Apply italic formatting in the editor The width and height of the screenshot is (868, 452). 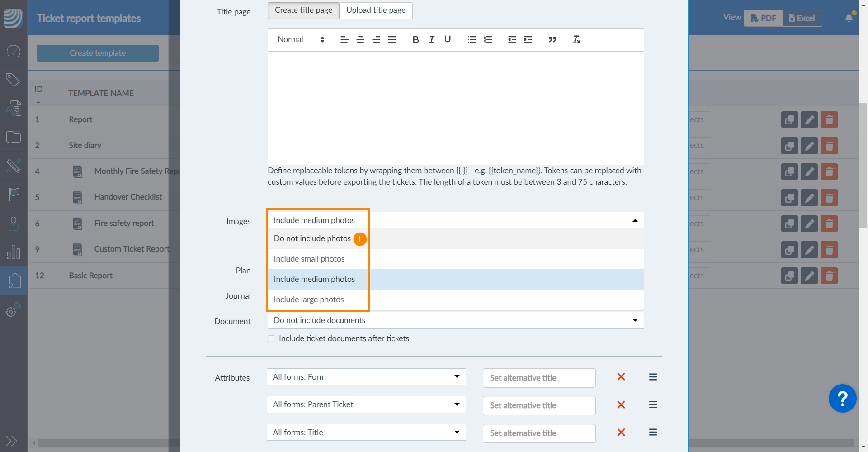click(432, 40)
